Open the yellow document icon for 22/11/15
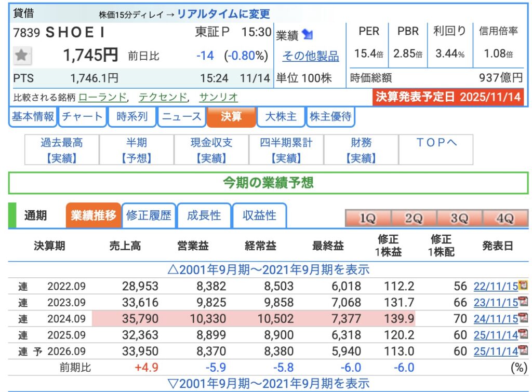This screenshot has height=392, width=532. pos(523,285)
